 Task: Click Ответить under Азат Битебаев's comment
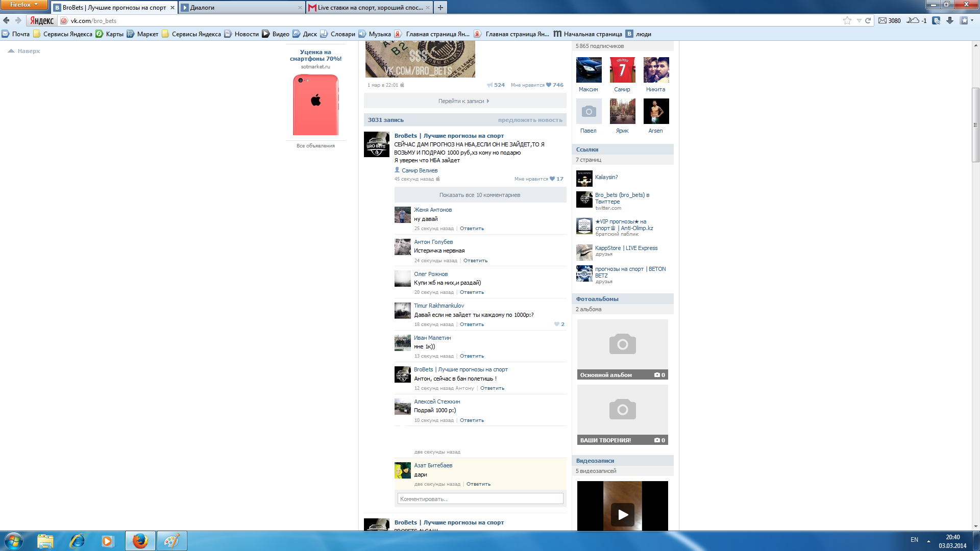pyautogui.click(x=478, y=484)
